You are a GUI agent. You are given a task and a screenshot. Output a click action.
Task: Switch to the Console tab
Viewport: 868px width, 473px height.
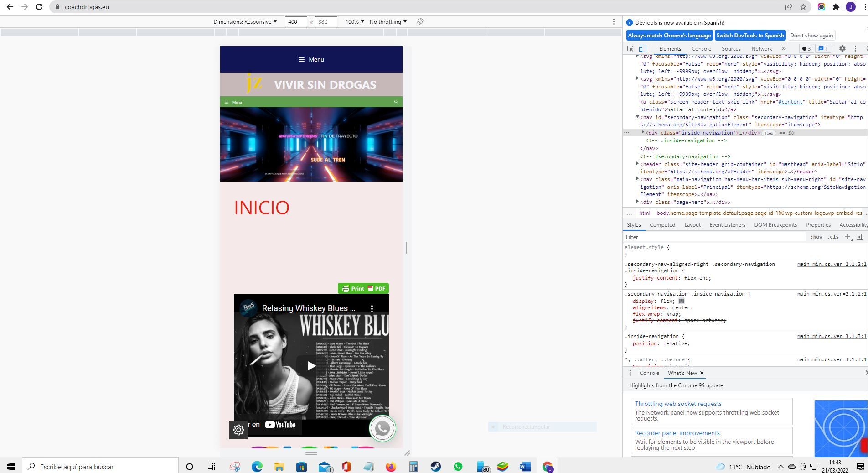tap(701, 49)
